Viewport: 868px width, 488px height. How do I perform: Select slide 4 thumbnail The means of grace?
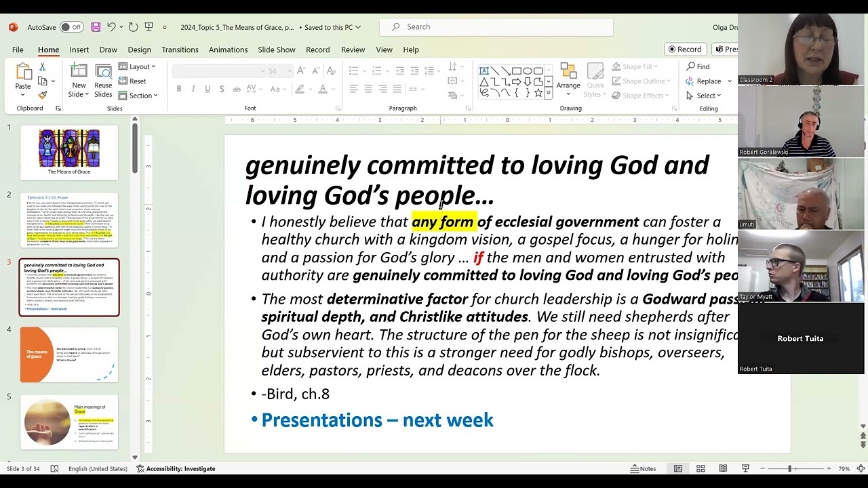coord(69,354)
